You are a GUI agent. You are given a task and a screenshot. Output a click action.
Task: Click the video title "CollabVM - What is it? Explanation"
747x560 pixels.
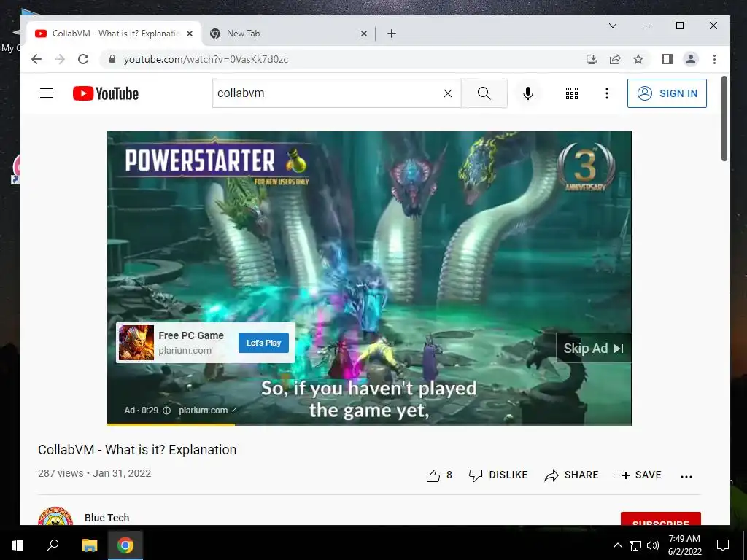point(137,449)
